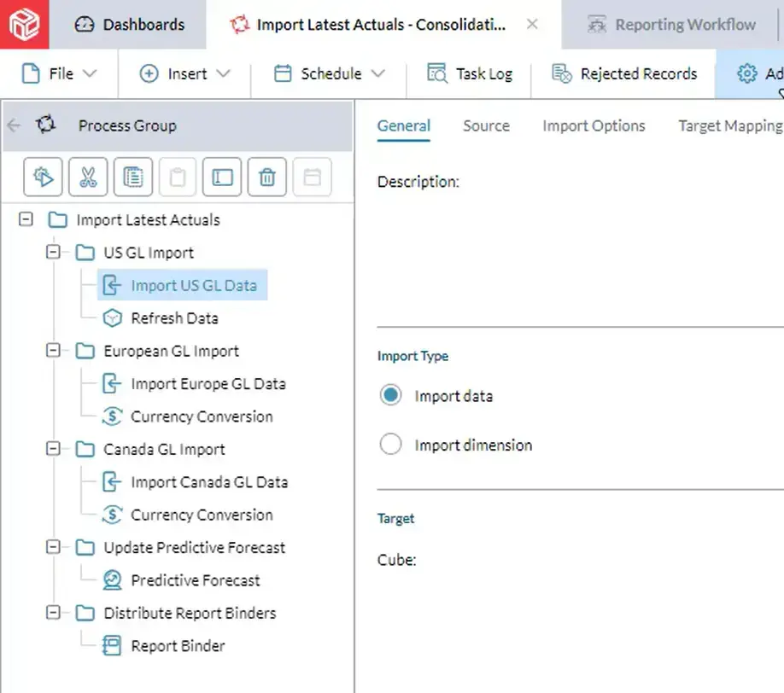This screenshot has height=693, width=784.
Task: Open the Task Log
Action: [x=470, y=74]
